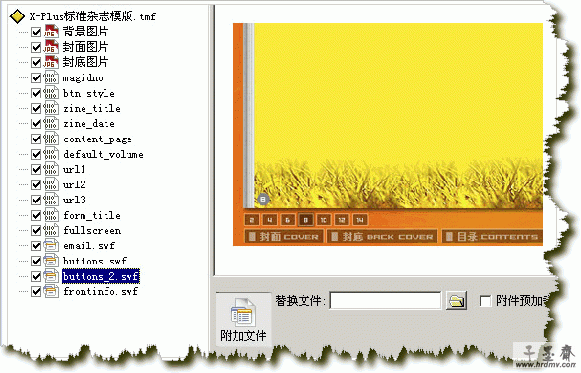
Task: Click the 替换文件 text input field
Action: pos(385,300)
